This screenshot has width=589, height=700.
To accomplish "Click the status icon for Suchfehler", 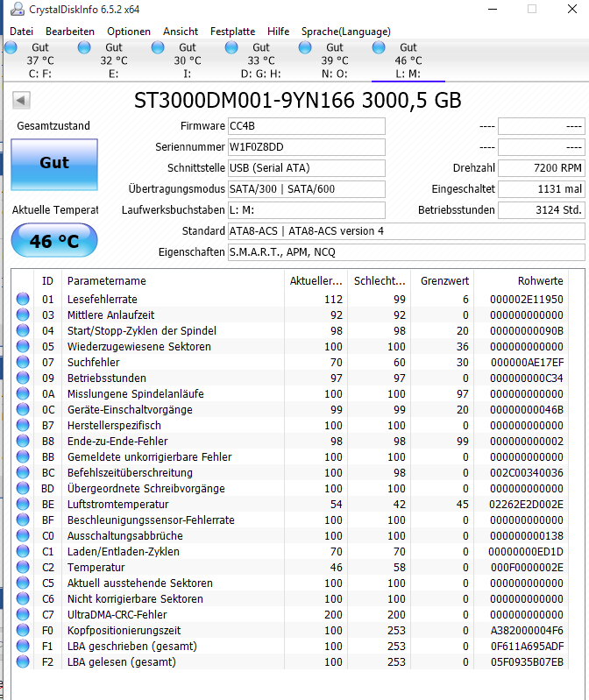I will 23,362.
